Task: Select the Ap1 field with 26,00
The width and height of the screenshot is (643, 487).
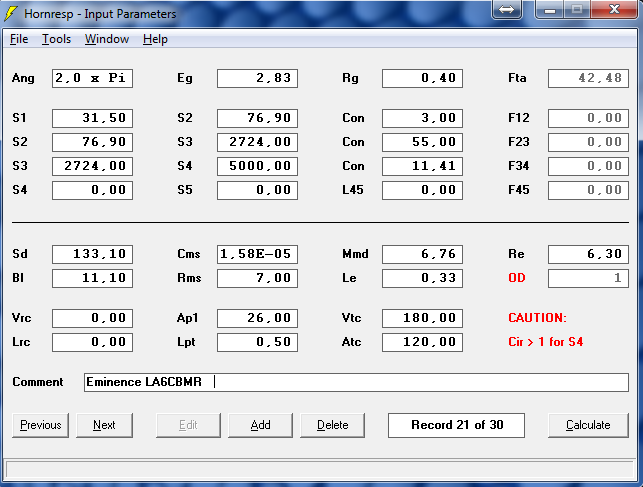Action: coord(258,318)
